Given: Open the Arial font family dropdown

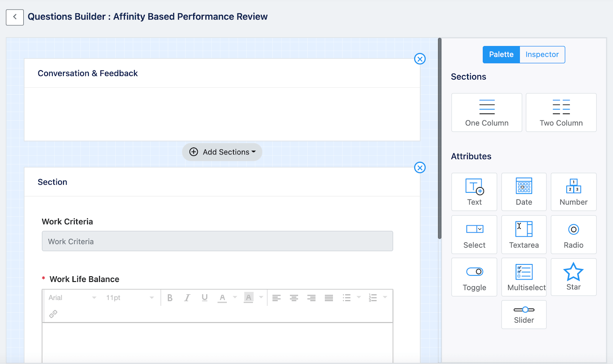Looking at the screenshot, I should click(71, 297).
